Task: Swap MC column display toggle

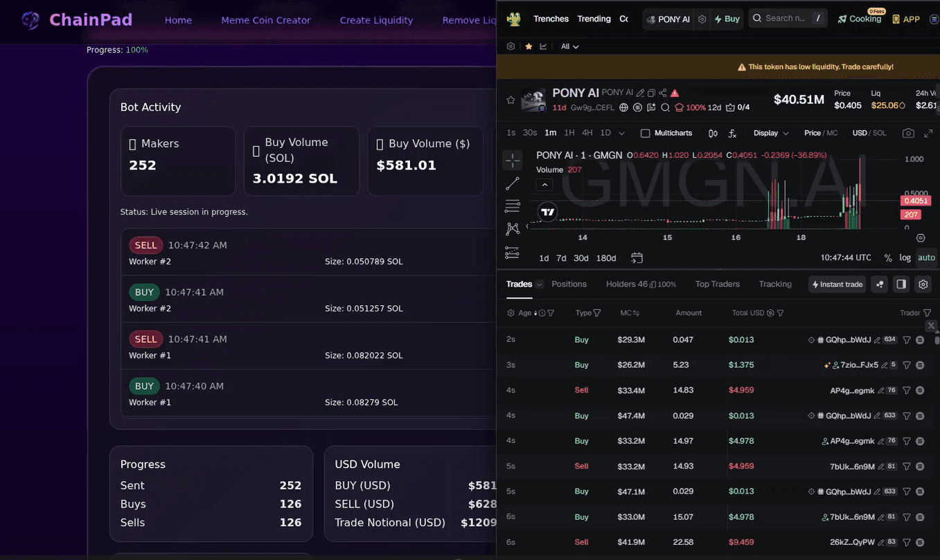Action: pyautogui.click(x=636, y=313)
